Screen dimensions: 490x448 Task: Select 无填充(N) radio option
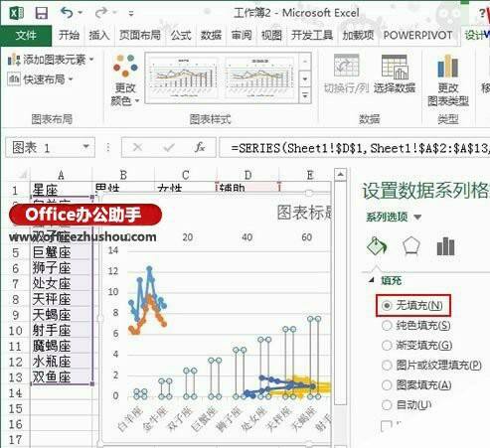point(413,305)
